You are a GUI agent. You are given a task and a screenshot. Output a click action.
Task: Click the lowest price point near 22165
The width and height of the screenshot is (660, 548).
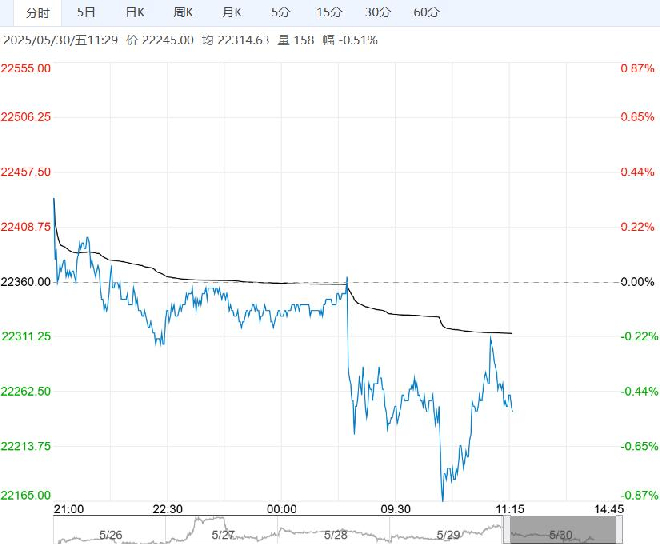pyautogui.click(x=442, y=500)
